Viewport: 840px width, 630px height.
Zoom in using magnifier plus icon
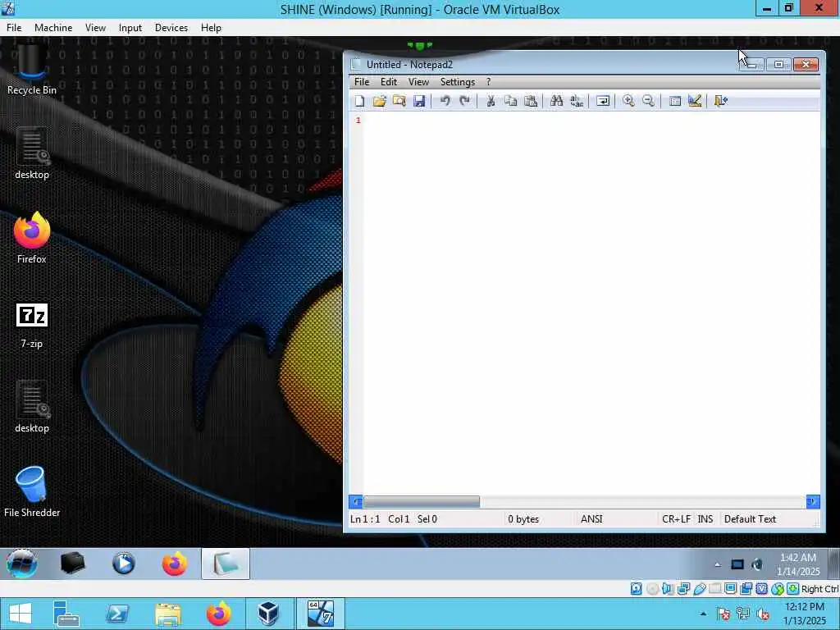point(628,101)
